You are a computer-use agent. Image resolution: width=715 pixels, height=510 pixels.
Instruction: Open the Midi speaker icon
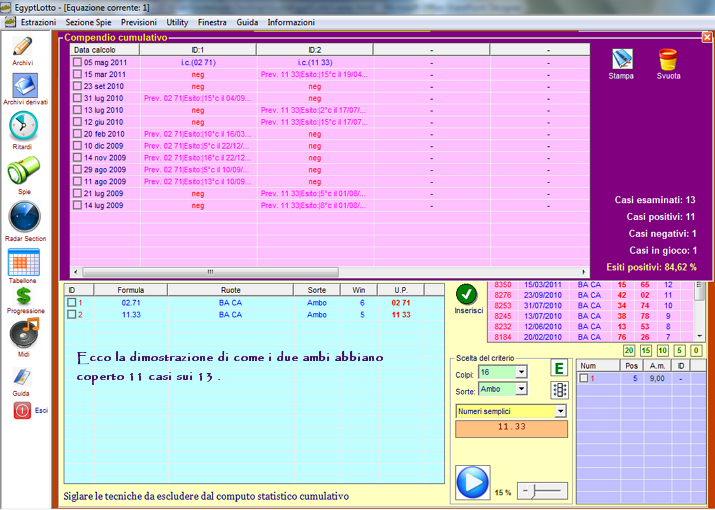(23, 335)
